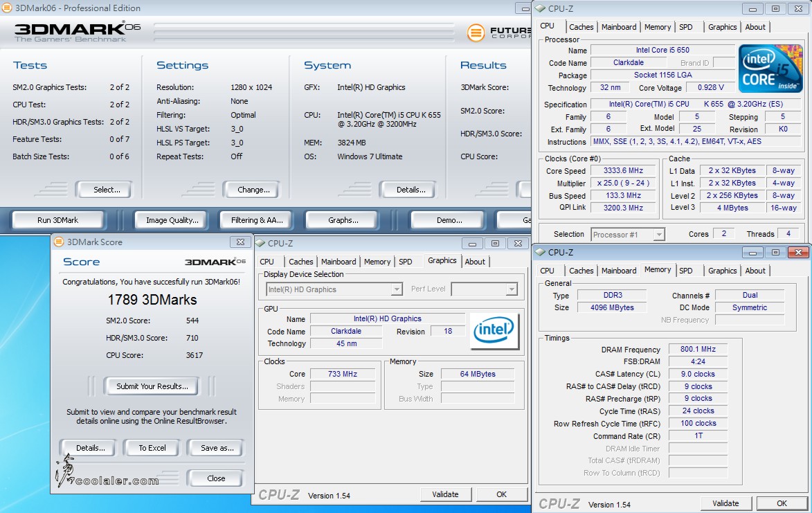The width and height of the screenshot is (812, 513).
Task: Click the Specification field showing K 655
Action: click(x=696, y=104)
